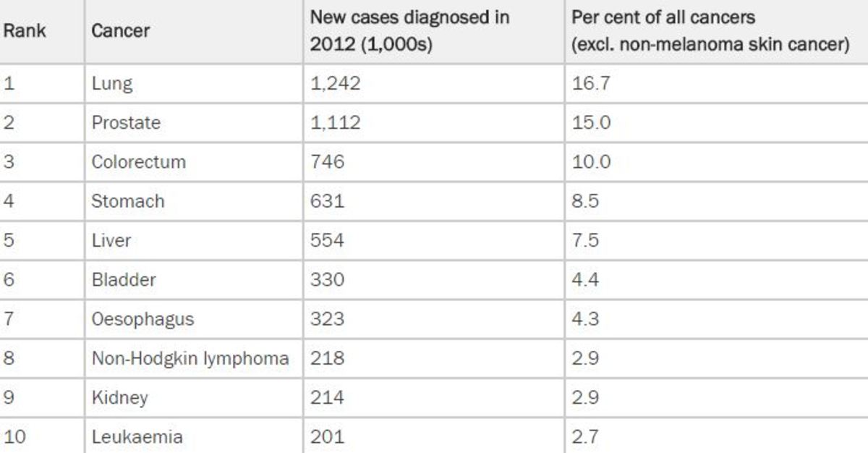This screenshot has height=453, width=868.
Task: Select the 1,112 cases value
Action: pos(335,122)
